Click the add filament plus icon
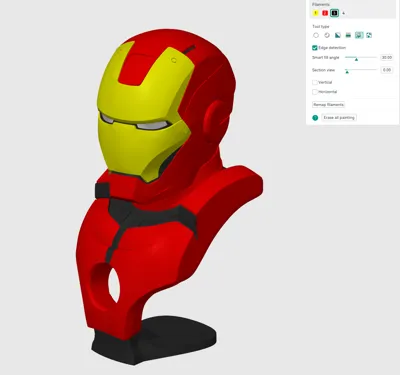This screenshot has width=400, height=375. [344, 13]
